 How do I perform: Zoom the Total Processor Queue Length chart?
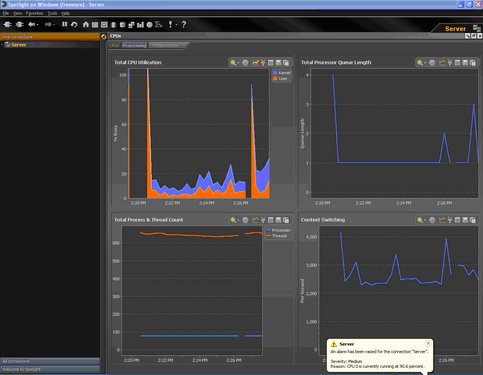point(420,62)
